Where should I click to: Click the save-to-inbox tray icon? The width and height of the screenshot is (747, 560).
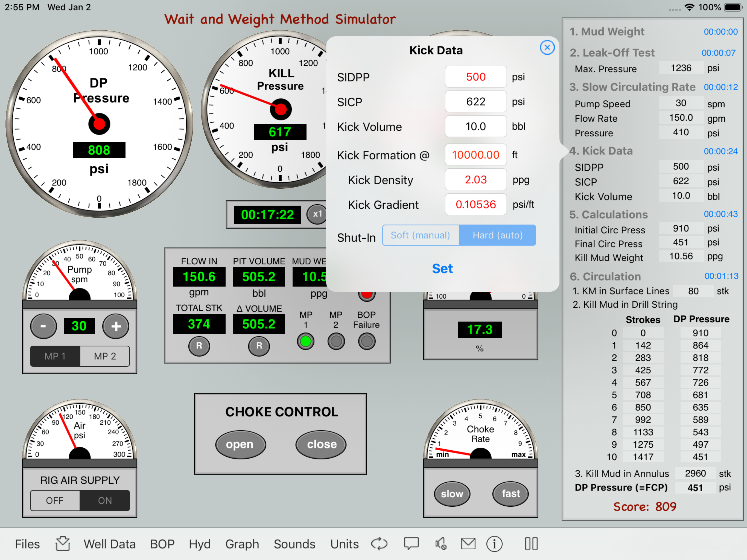click(63, 544)
